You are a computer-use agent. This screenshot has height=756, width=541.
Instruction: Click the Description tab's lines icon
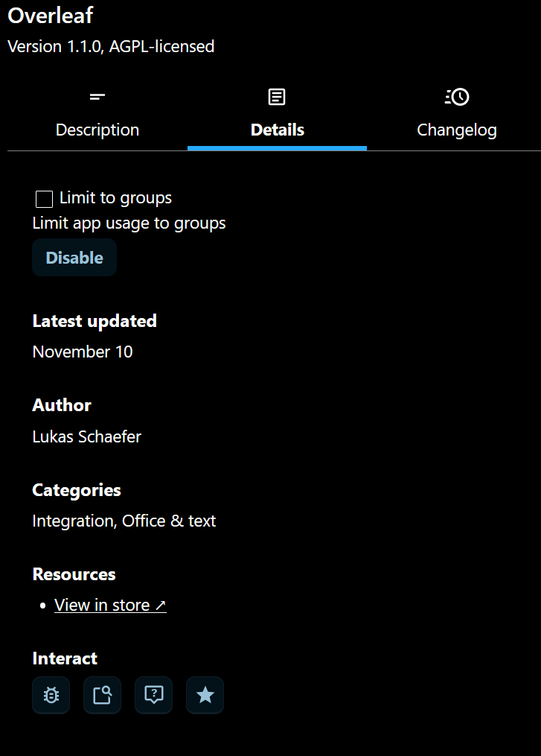click(x=97, y=97)
